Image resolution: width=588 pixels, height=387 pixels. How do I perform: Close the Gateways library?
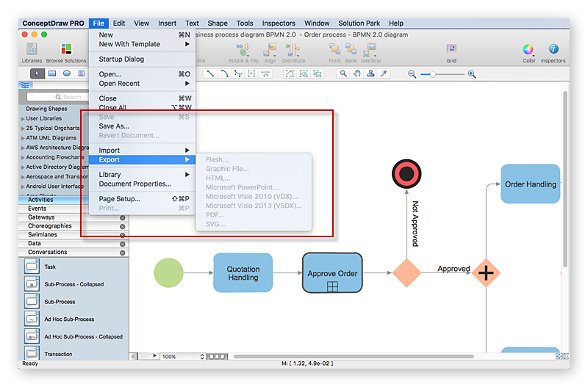[122, 218]
